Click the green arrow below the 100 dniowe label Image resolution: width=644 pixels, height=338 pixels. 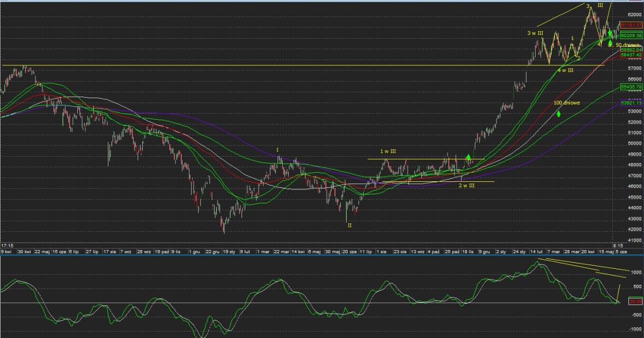(x=559, y=113)
